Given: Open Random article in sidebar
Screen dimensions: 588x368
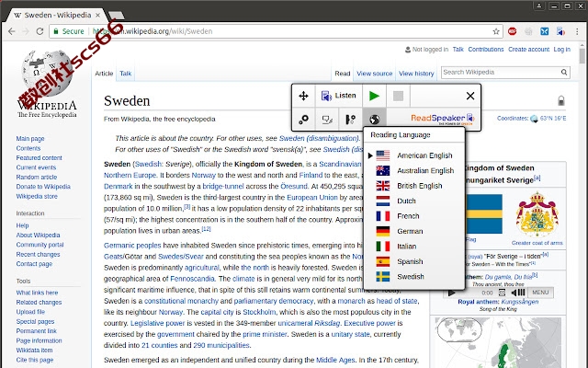Looking at the screenshot, I should (x=37, y=177).
